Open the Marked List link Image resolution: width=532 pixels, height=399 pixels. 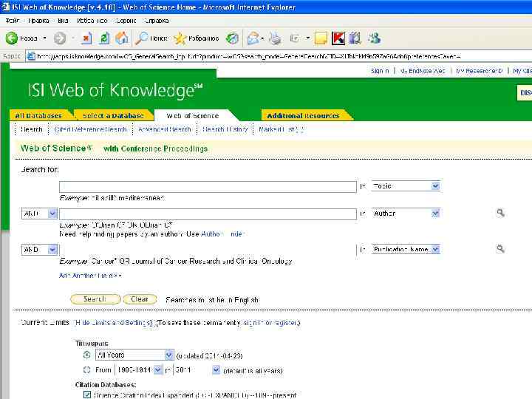(281, 129)
